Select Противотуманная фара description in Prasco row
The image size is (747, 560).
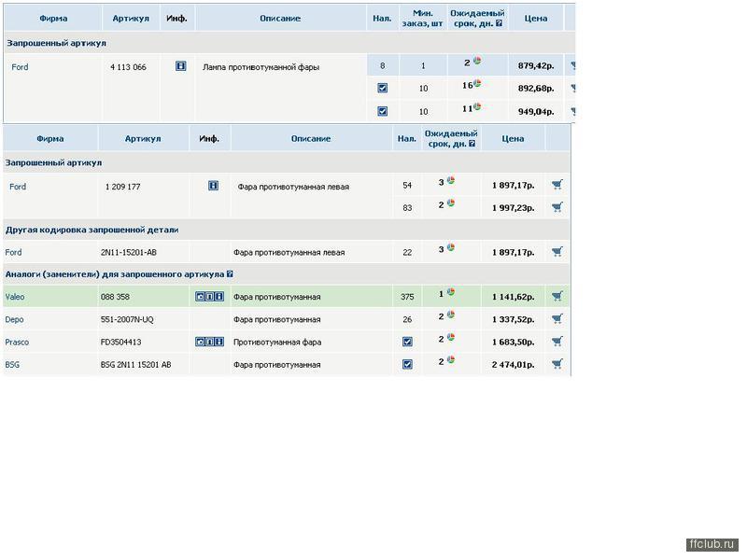(x=277, y=342)
